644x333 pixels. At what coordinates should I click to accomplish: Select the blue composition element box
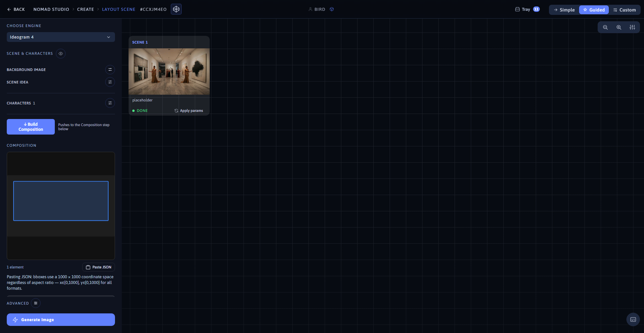[x=61, y=201]
